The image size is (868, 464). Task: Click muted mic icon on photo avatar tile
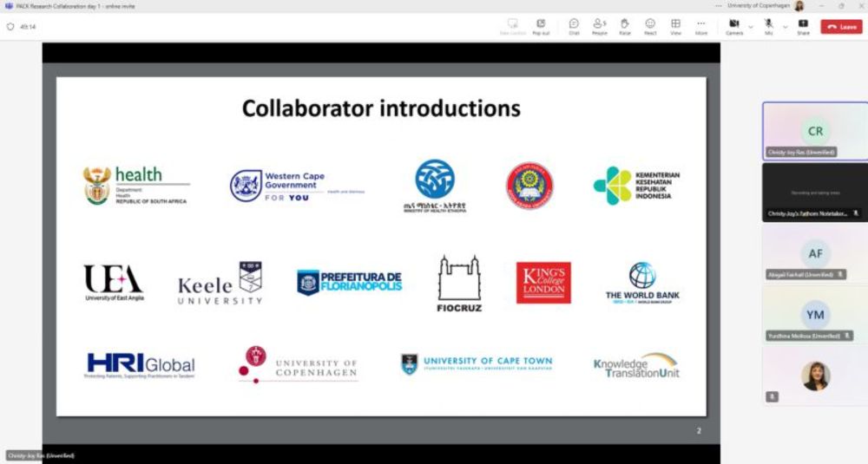coord(773,396)
